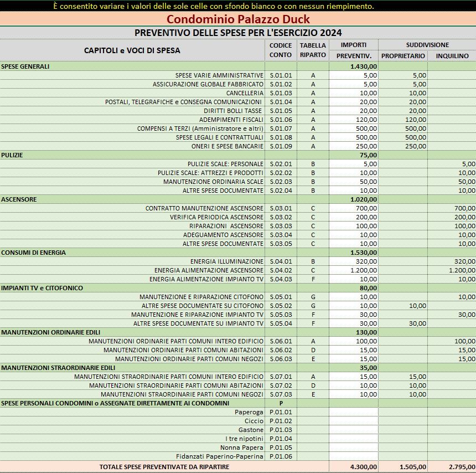
Task: Click the CODICE CONTO column header
Action: [x=281, y=50]
